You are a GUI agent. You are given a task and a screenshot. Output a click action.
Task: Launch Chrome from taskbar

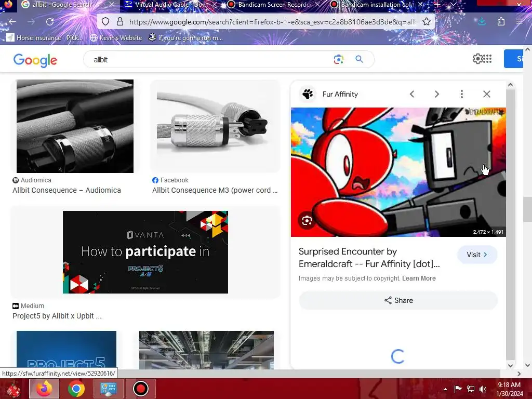coord(76,389)
